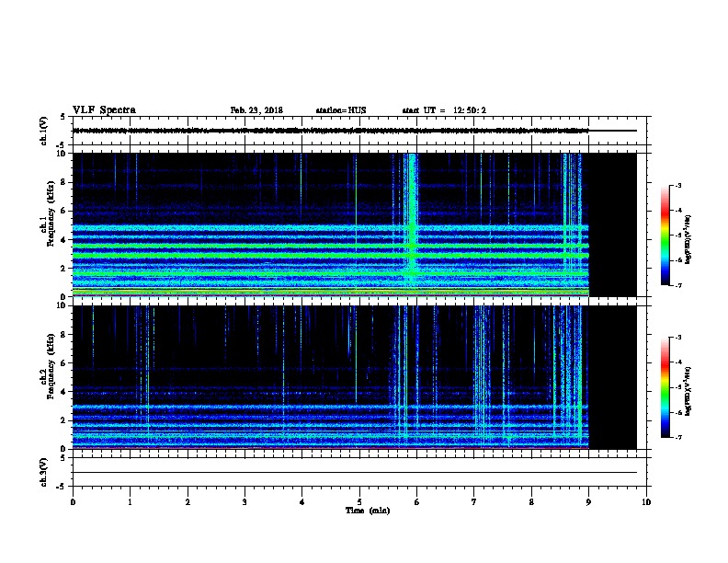Click the "station=HUS" label
Viewport: 728px width, 563px height.
(x=341, y=110)
